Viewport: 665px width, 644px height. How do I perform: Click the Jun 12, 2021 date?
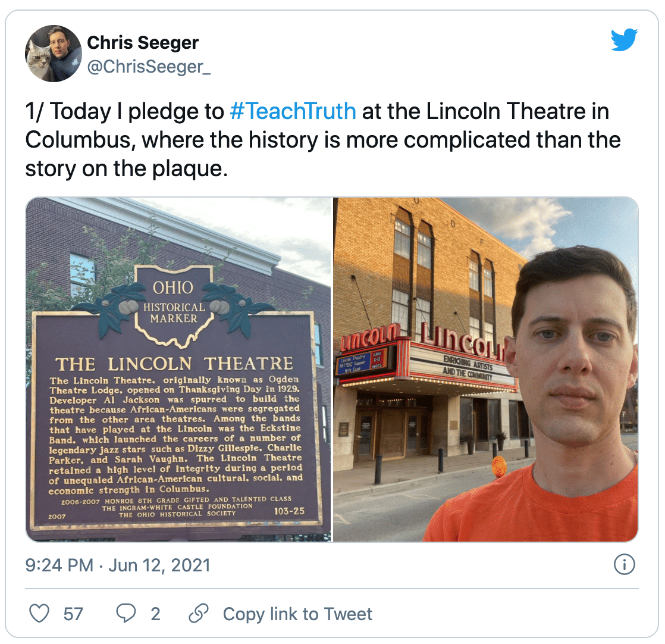coord(159,565)
